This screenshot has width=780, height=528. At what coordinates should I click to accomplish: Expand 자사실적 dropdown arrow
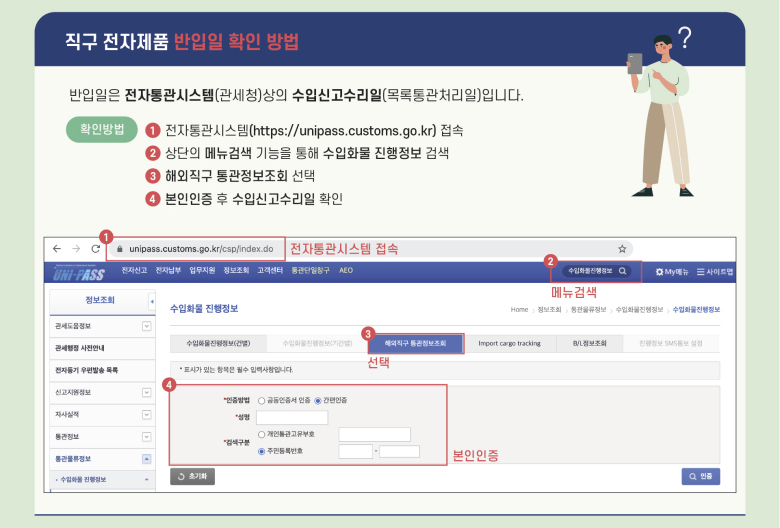146,415
